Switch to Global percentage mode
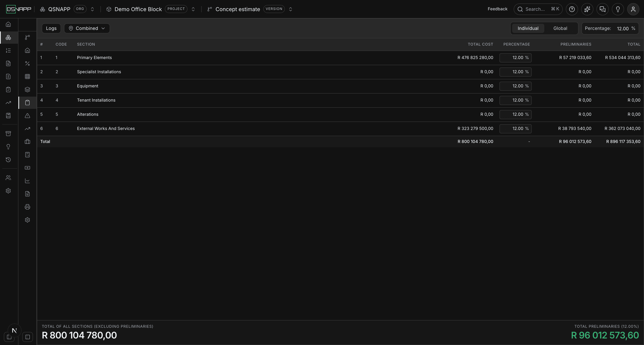This screenshot has width=644, height=345. [x=560, y=28]
